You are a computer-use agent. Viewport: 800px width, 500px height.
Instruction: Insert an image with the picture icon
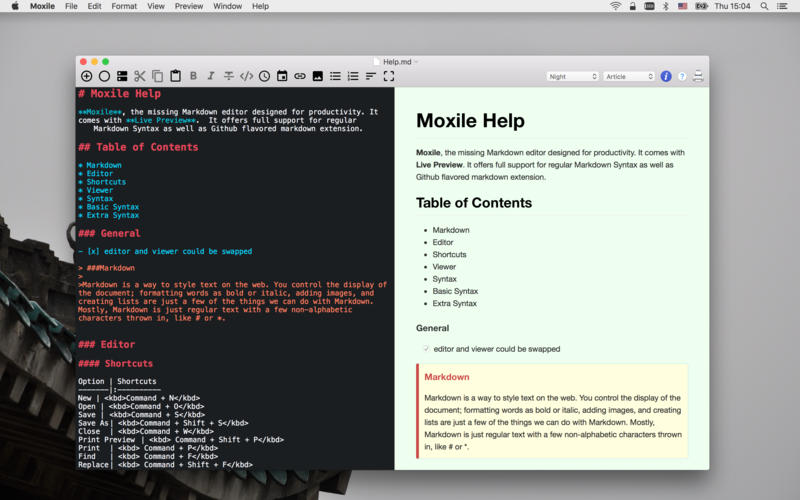pyautogui.click(x=317, y=76)
